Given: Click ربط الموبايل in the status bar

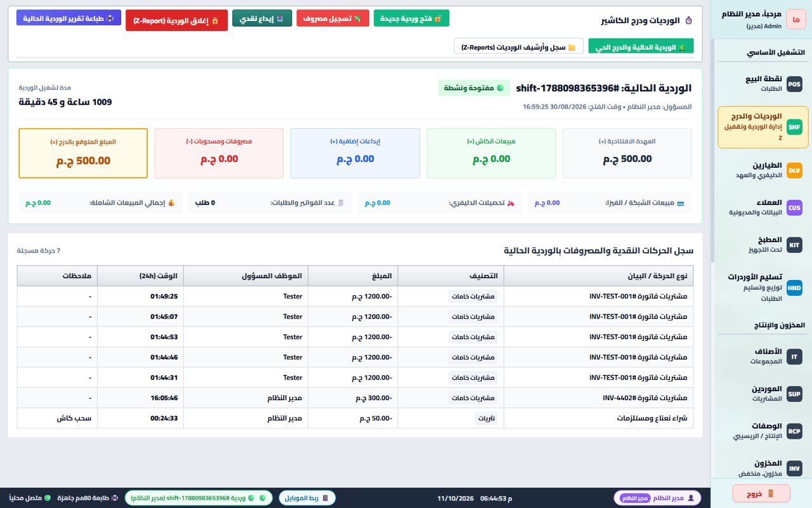Looking at the screenshot, I should (x=307, y=498).
